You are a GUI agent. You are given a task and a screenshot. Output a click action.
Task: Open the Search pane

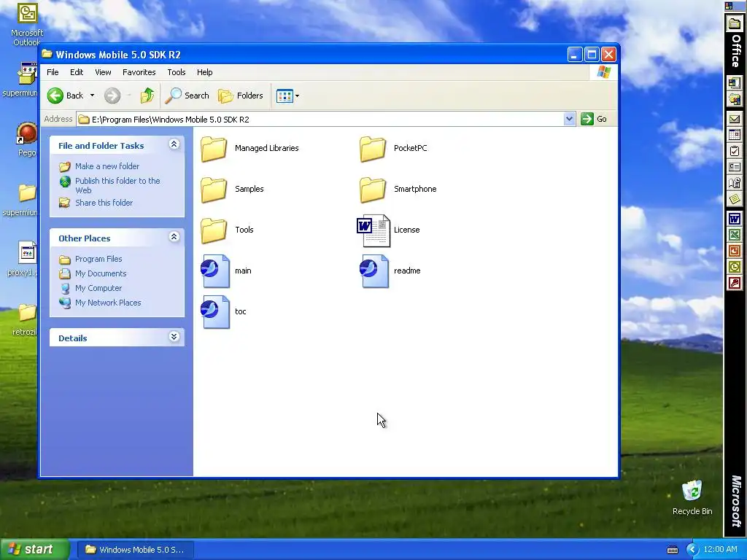tap(187, 96)
